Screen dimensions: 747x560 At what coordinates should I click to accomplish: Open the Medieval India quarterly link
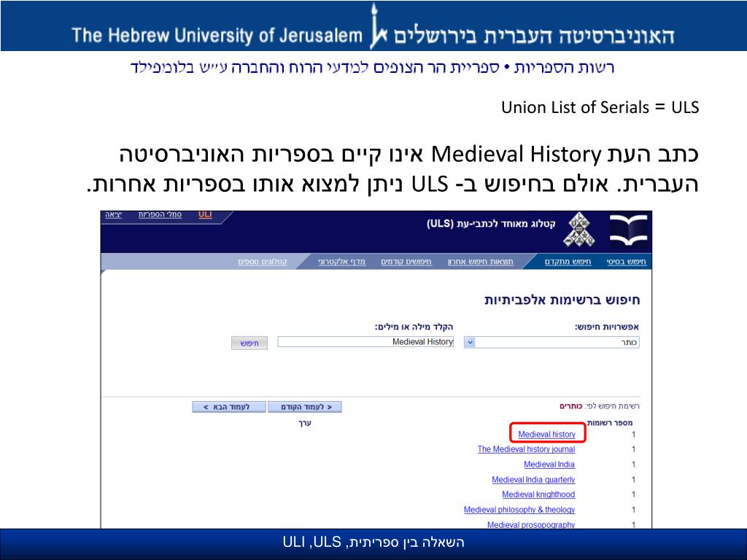pyautogui.click(x=533, y=480)
